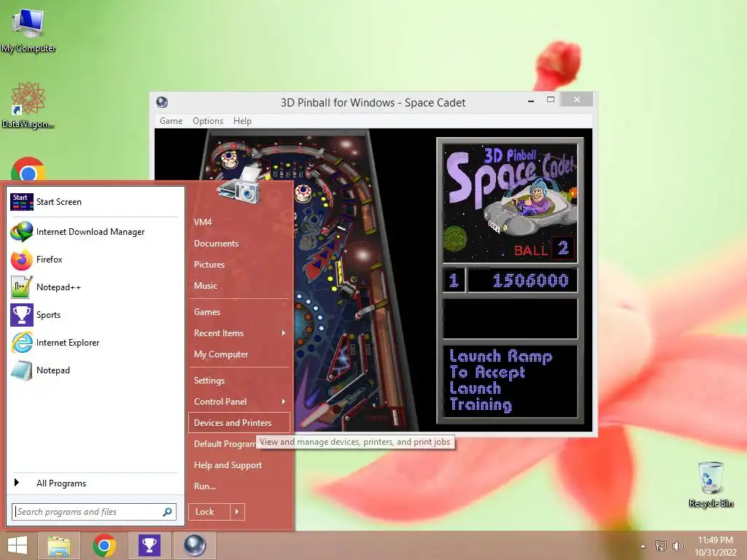Open the Start Screen shortcut icon
Screen dimensions: 747x560
coord(21,202)
